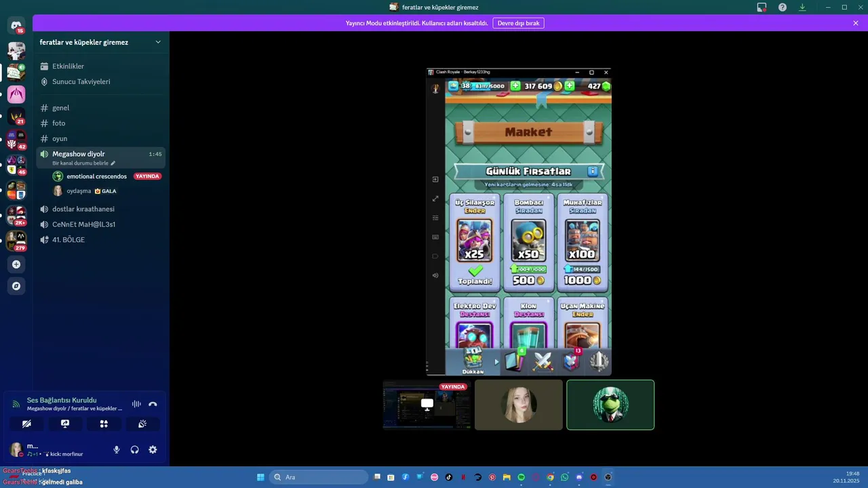Click the download update arrow icon
Image resolution: width=868 pixels, height=488 pixels.
click(x=802, y=7)
